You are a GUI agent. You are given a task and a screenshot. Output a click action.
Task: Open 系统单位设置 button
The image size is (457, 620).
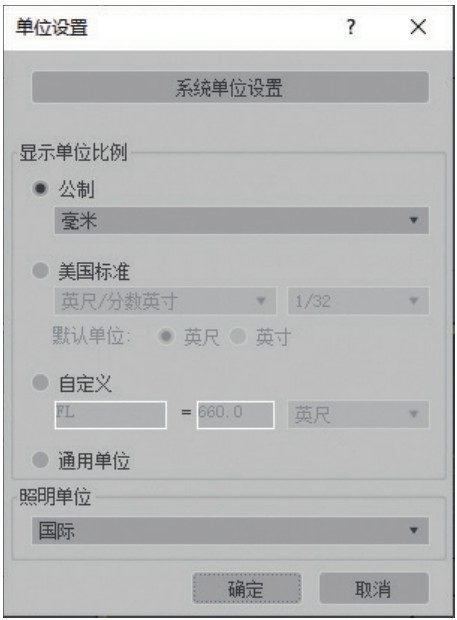[x=230, y=87]
